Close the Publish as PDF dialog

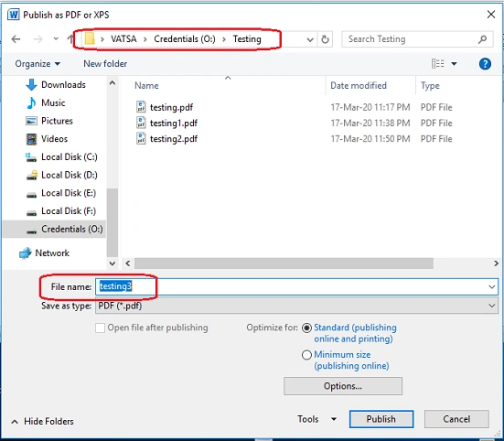[x=491, y=15]
